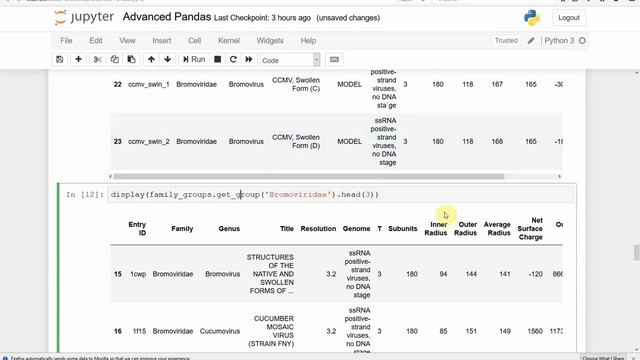Rename notebook via Advanced Pandas title
Viewport: 640px width, 360px height.
click(x=167, y=17)
